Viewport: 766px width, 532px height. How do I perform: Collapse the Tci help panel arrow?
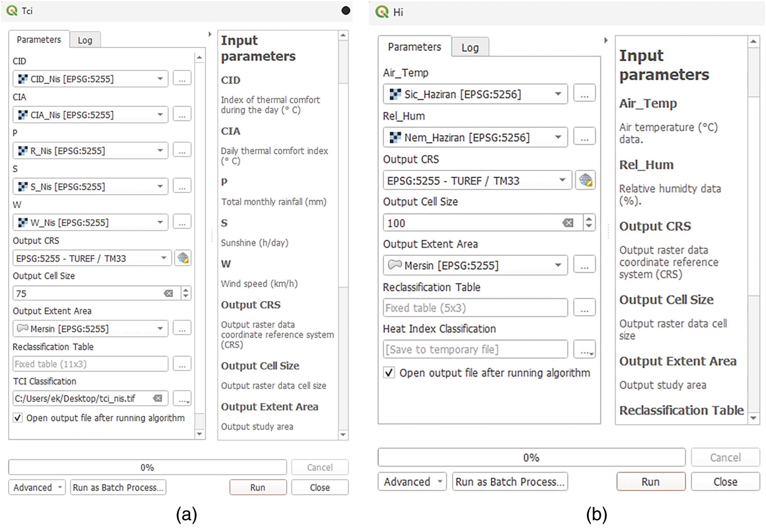pyautogui.click(x=210, y=34)
